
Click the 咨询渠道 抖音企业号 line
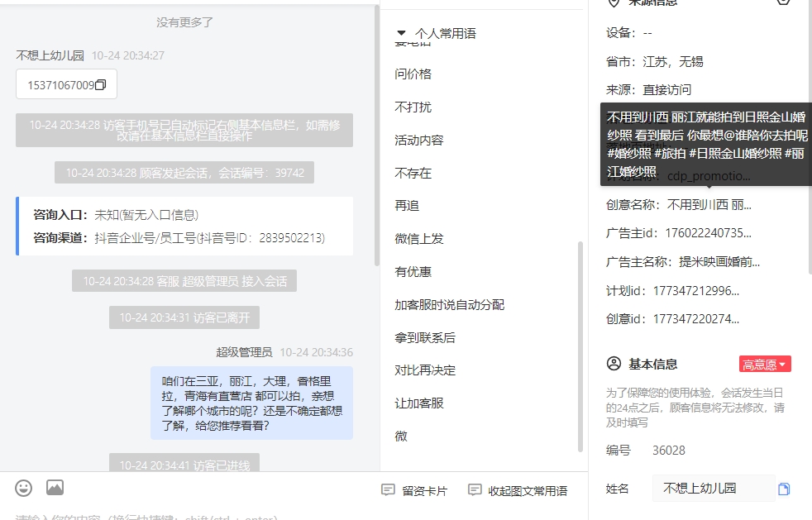[x=179, y=238]
